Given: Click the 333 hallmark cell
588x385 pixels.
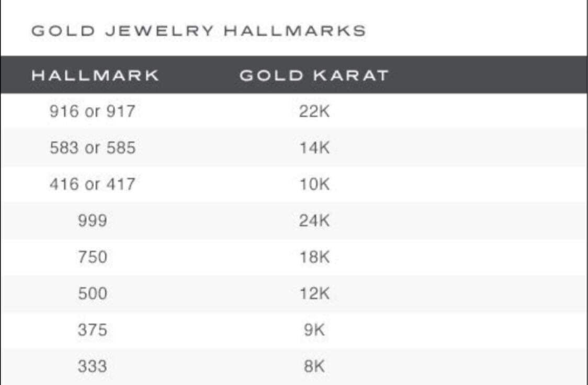Looking at the screenshot, I should click(92, 366).
